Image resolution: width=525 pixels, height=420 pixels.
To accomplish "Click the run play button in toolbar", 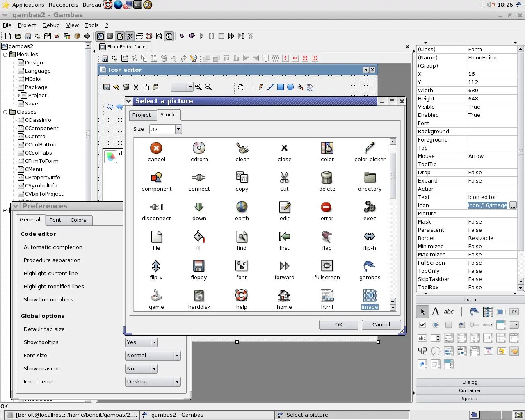I will pos(201,36).
